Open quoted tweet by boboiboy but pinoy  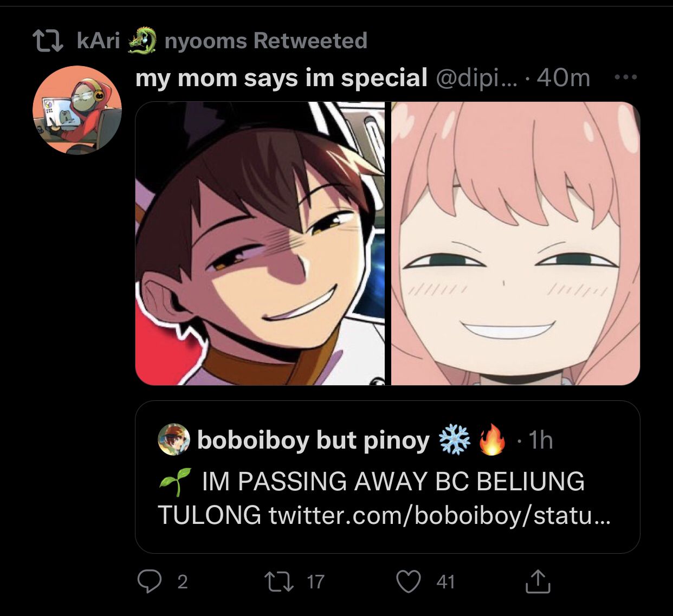[387, 477]
